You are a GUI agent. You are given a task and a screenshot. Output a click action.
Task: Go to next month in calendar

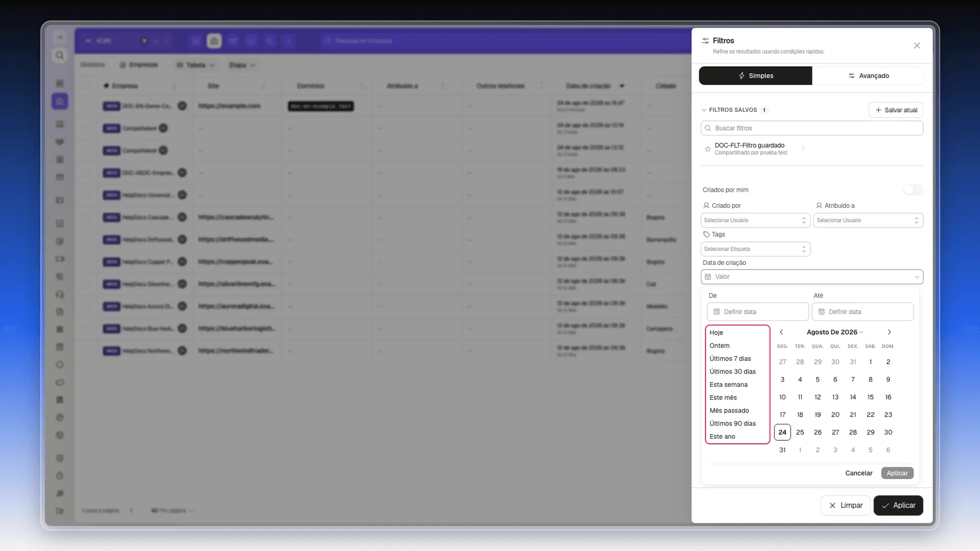pos(889,332)
